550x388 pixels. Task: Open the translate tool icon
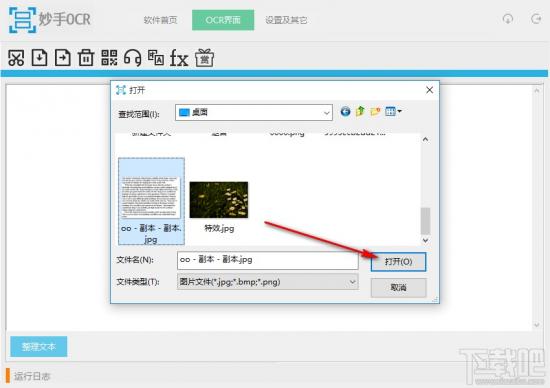156,58
